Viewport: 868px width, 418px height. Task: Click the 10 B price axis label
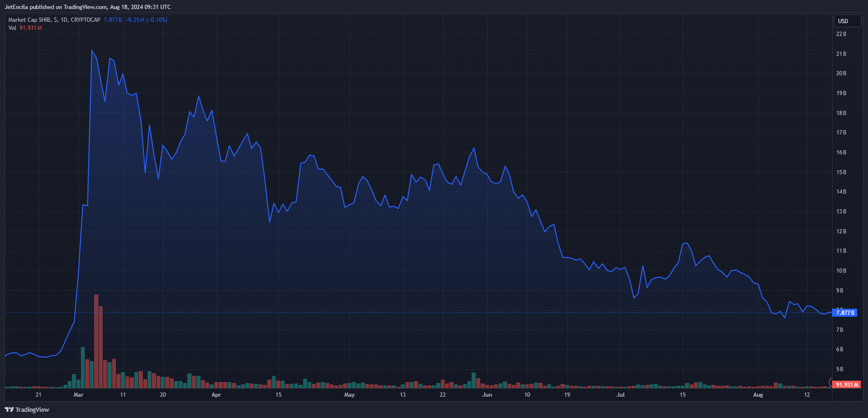point(841,271)
